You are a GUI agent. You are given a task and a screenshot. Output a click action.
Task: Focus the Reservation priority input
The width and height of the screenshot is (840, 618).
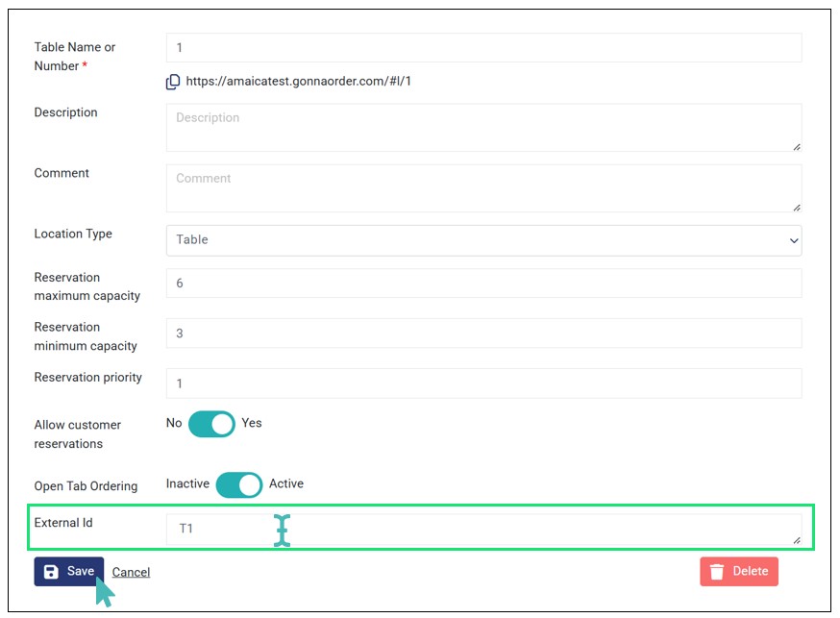[483, 383]
